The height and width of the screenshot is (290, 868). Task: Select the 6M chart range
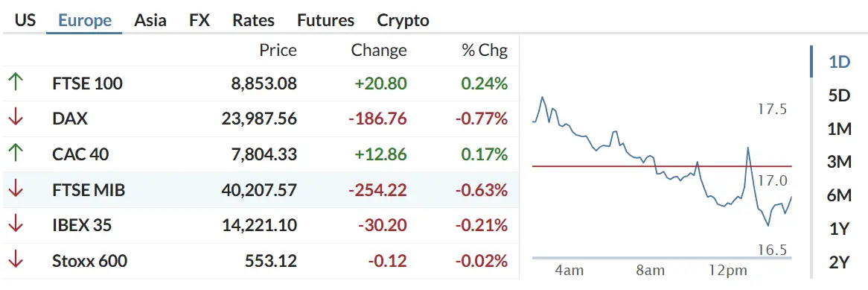[839, 195]
